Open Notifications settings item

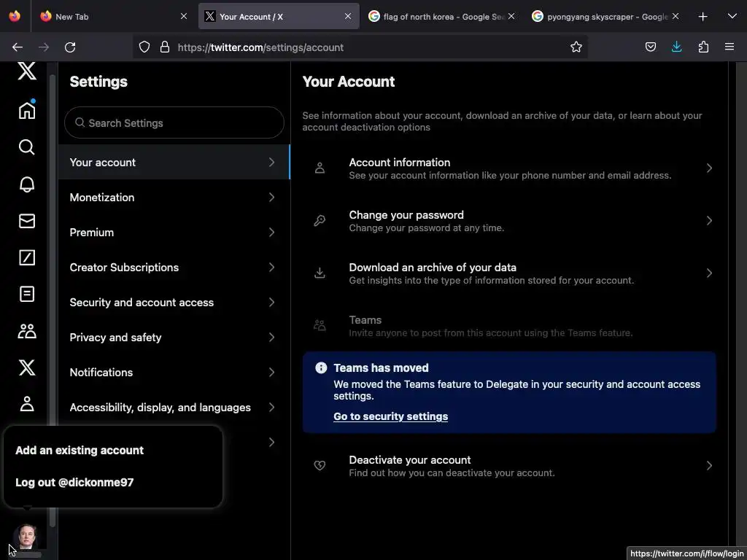click(174, 373)
